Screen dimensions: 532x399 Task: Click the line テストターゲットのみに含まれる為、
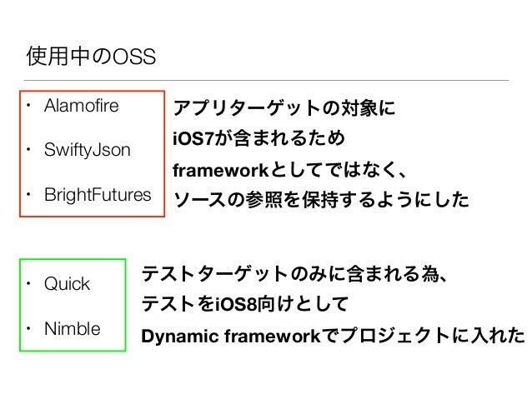(x=294, y=273)
